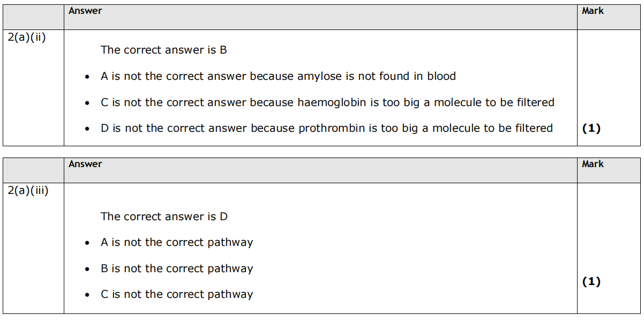Click "C is not the correct pathway" text
The height and width of the screenshot is (322, 644).
pyautogui.click(x=177, y=294)
